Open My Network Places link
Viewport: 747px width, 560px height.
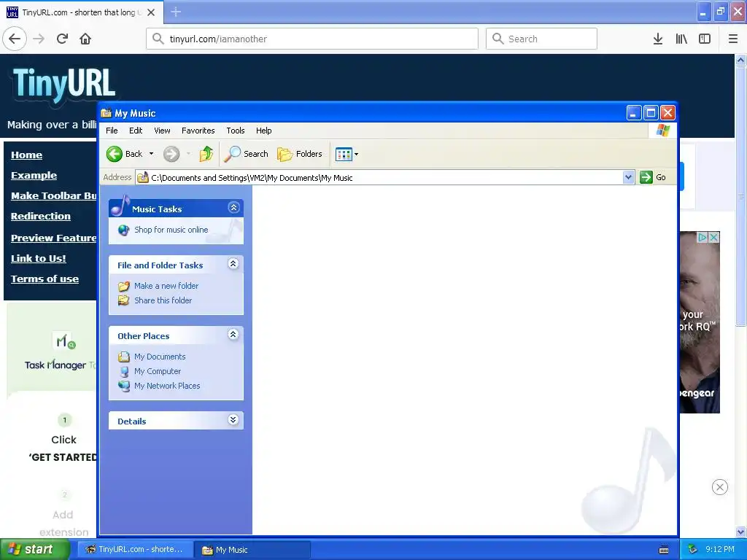pyautogui.click(x=167, y=386)
